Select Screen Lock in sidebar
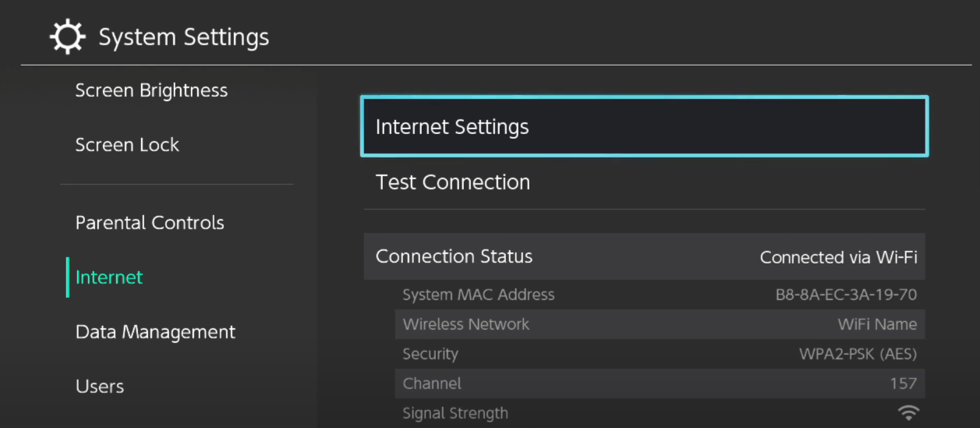This screenshot has width=980, height=428. pos(127,145)
